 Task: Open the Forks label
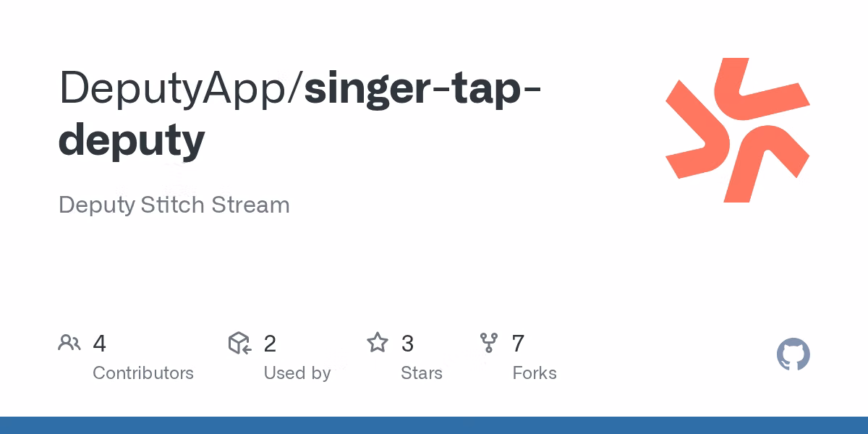[534, 373]
